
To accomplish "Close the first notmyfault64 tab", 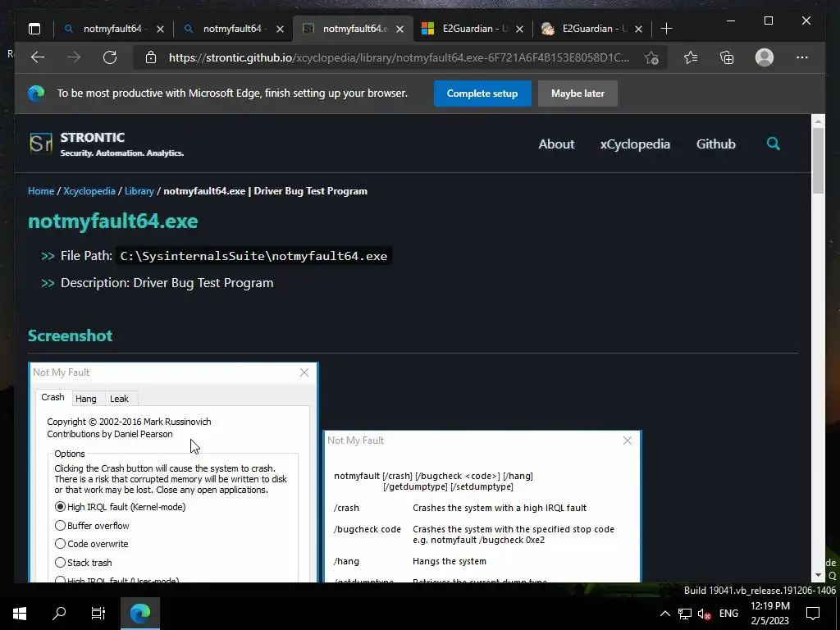I will pos(160,29).
